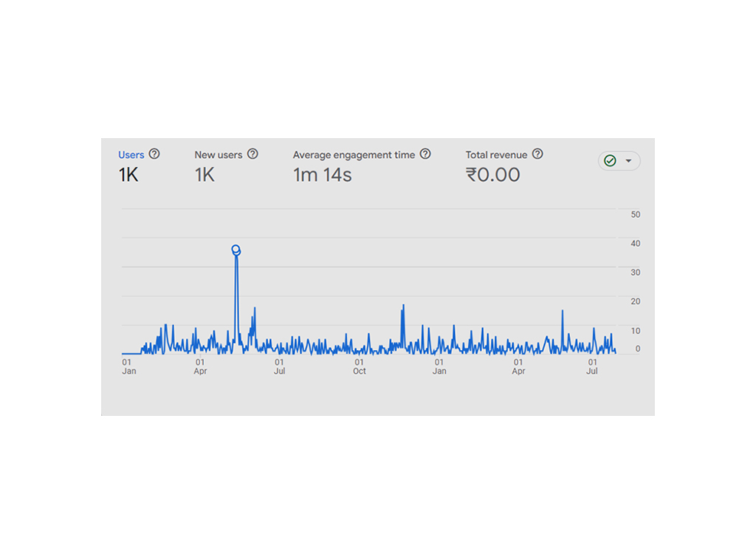Open the Users metric help tooltip
Screen dimensions: 756x554
click(x=155, y=154)
